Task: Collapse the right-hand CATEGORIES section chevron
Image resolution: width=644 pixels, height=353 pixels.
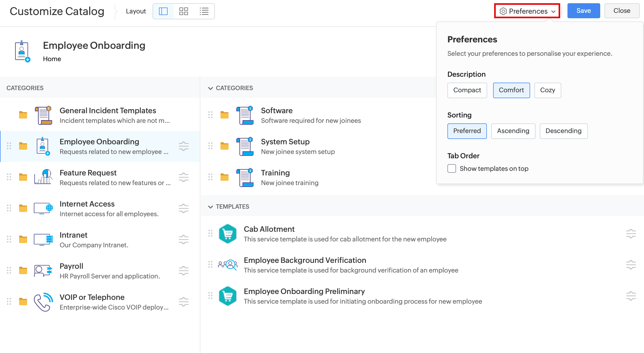Action: (211, 88)
